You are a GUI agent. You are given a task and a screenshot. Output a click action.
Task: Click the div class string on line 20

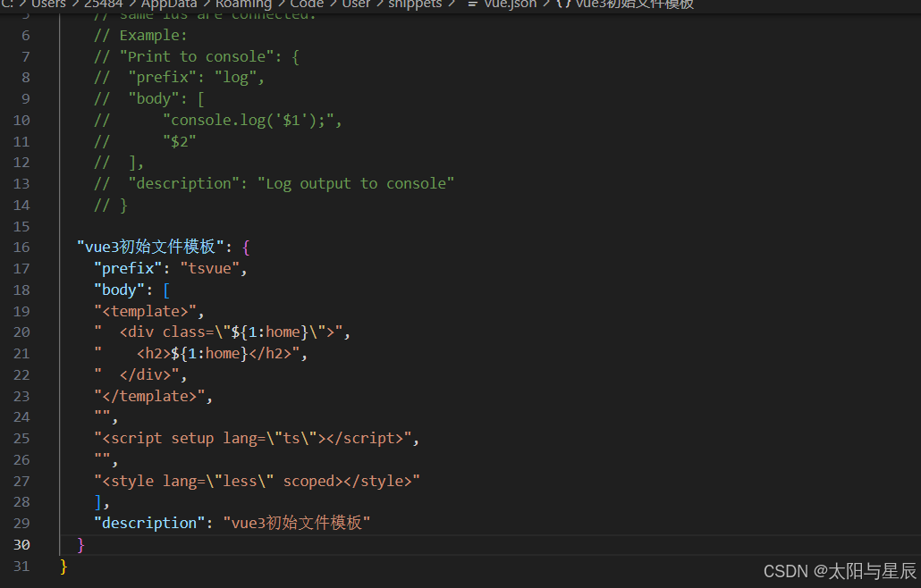(218, 332)
